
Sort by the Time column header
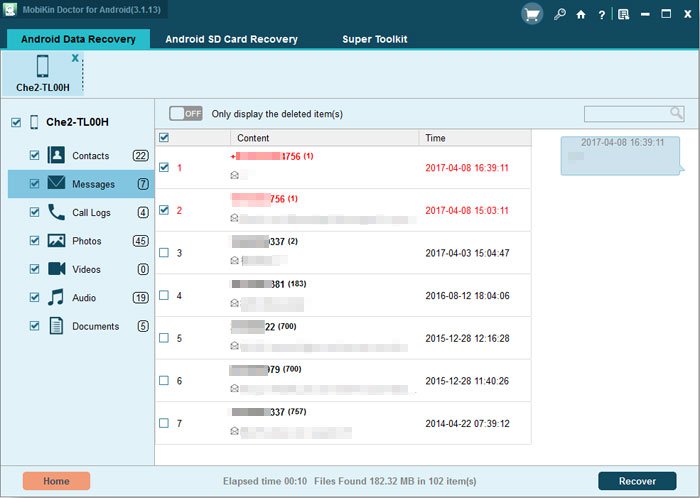point(475,138)
